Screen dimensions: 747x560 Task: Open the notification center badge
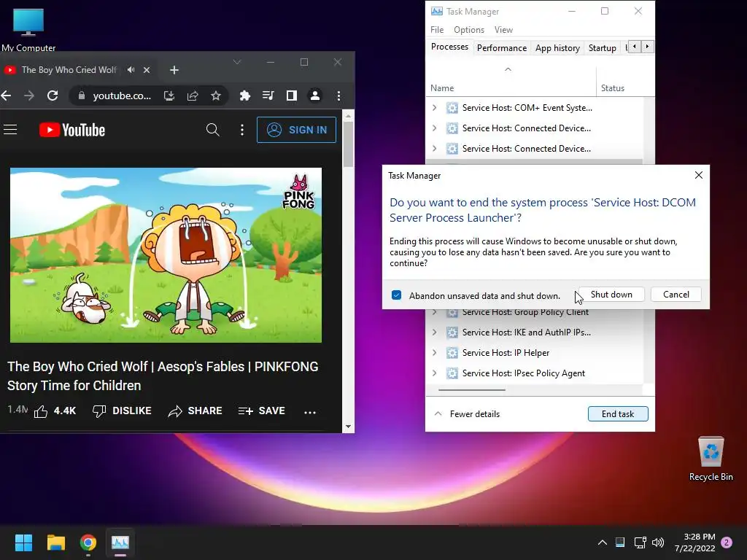727,542
